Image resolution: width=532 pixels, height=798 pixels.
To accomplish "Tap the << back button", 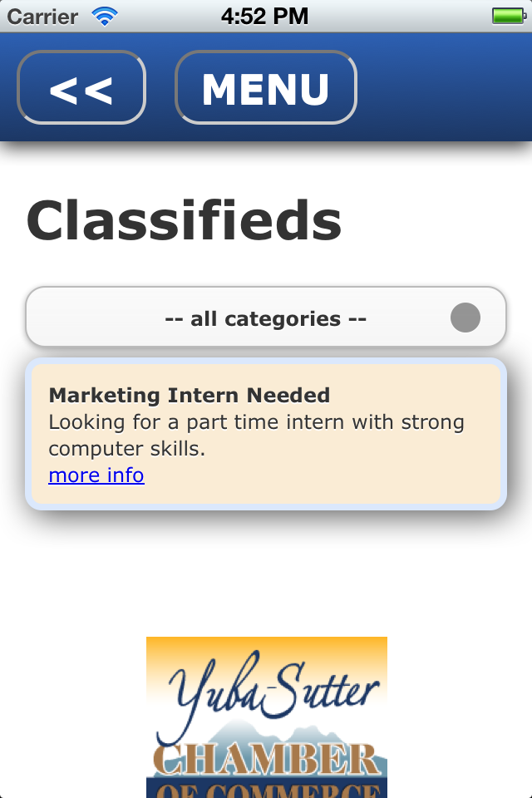I will 81,88.
